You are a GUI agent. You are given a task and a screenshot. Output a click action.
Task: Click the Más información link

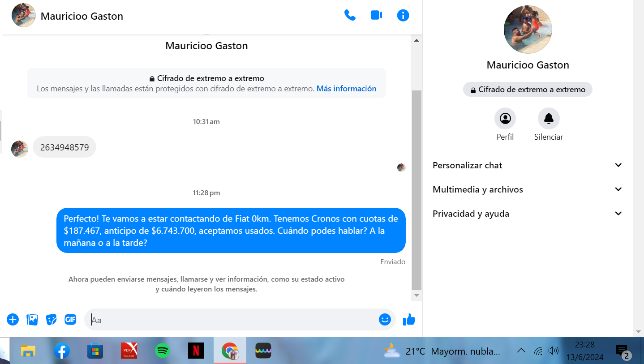[x=346, y=89]
